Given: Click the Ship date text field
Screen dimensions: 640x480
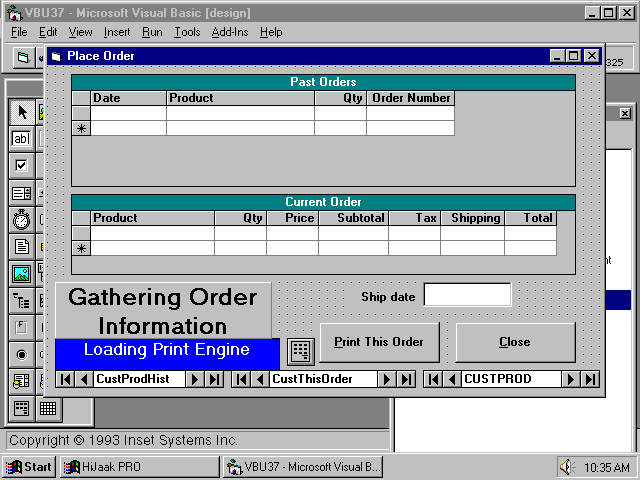Looking at the screenshot, I should (x=467, y=295).
